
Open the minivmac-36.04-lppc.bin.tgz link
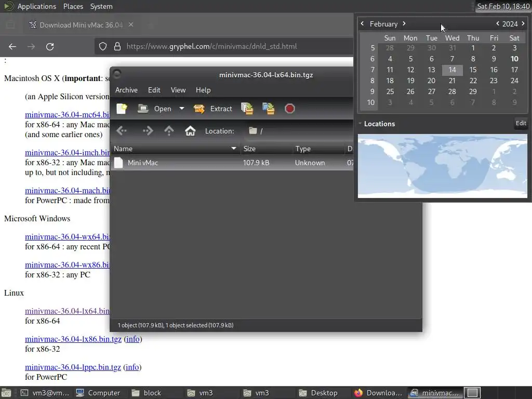[x=73, y=367]
